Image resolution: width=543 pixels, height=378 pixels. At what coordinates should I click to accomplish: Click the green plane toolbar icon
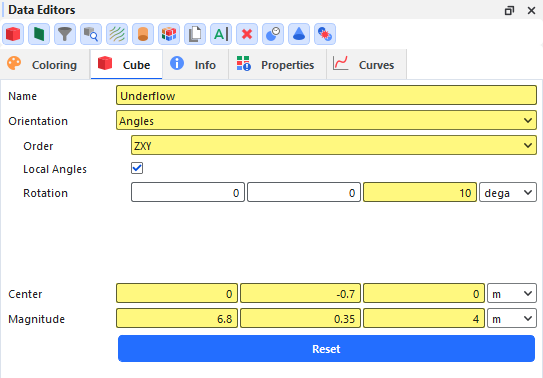(x=39, y=34)
